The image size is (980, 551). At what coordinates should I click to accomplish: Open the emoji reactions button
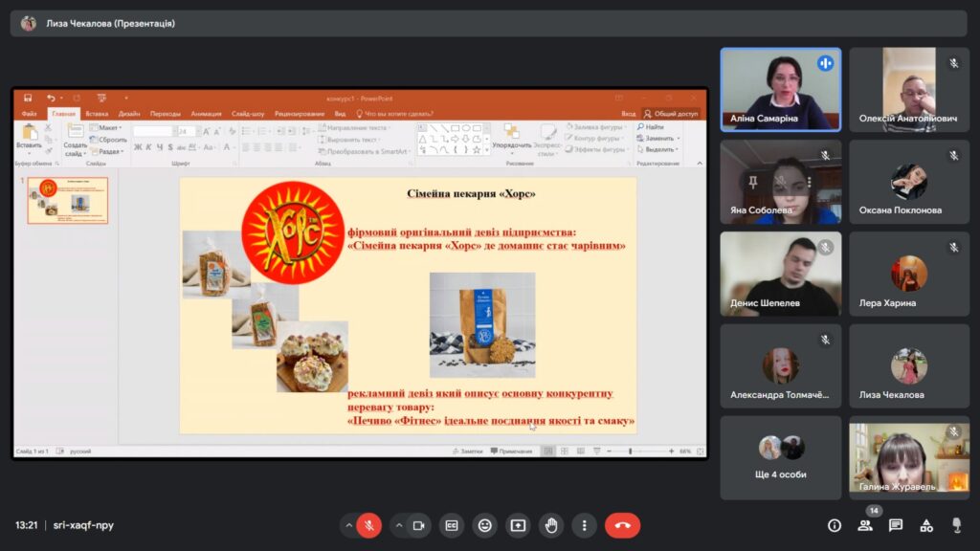point(484,525)
